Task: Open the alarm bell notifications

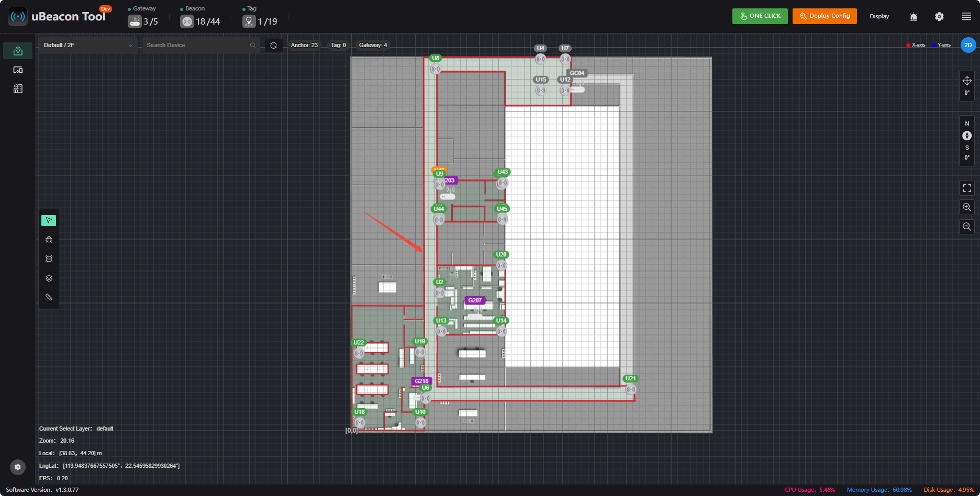Action: 914,17
